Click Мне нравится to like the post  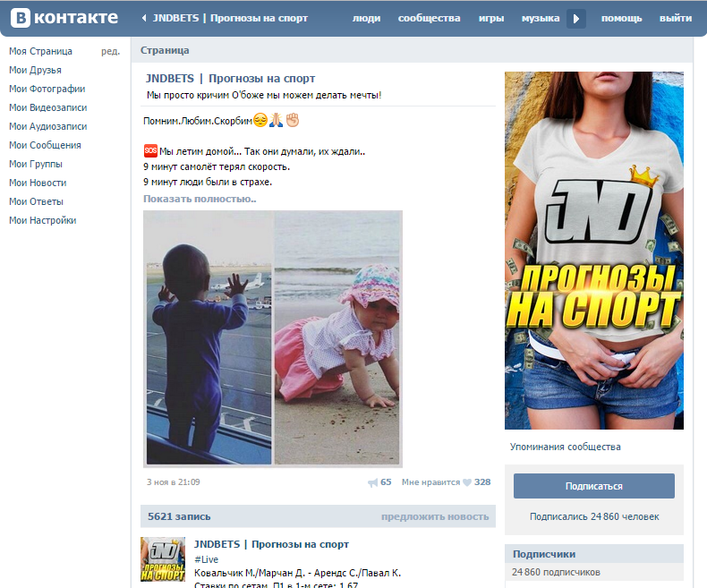[430, 482]
